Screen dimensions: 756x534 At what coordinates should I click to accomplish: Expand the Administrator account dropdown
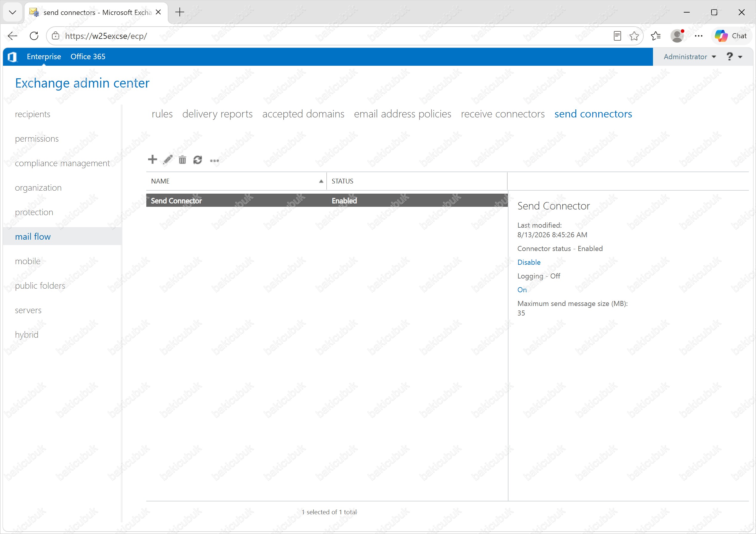[x=689, y=57]
